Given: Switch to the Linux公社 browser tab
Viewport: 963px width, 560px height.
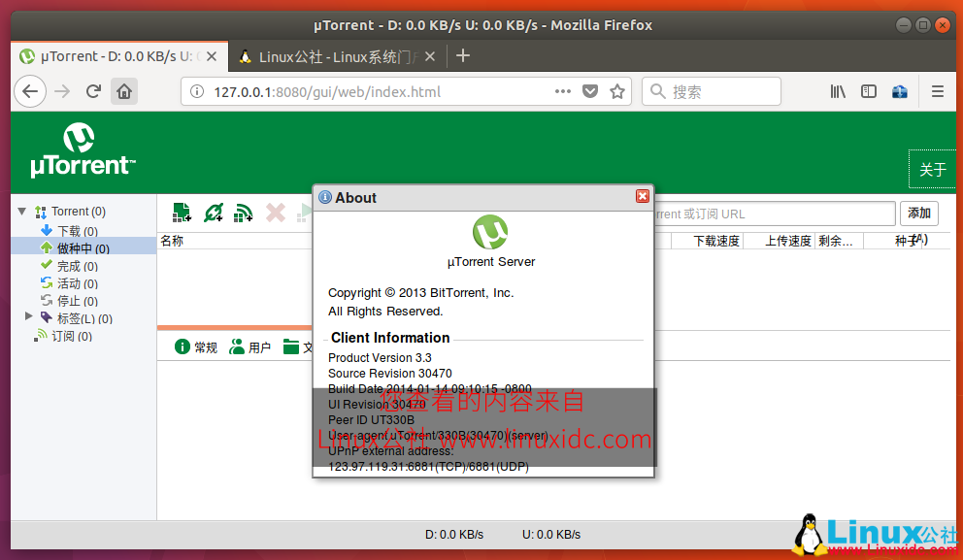Looking at the screenshot, I should pos(338,56).
